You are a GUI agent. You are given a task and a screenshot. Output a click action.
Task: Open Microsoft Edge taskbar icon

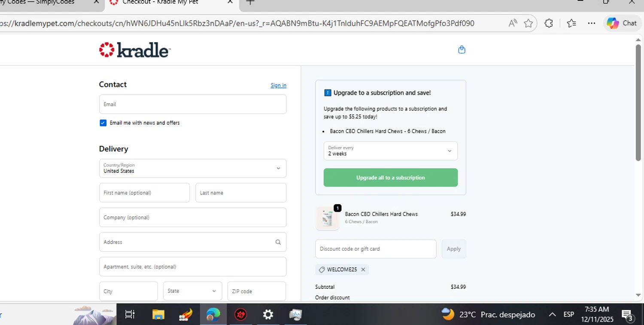213,315
